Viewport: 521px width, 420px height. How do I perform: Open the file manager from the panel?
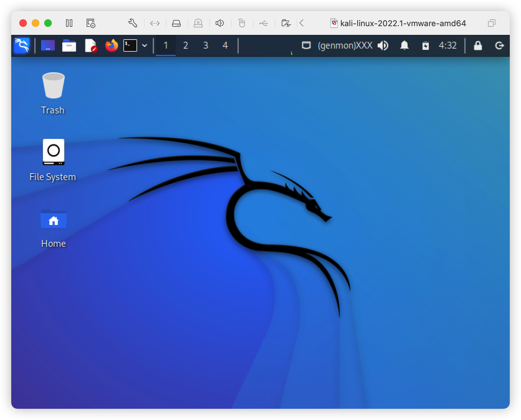coord(69,45)
